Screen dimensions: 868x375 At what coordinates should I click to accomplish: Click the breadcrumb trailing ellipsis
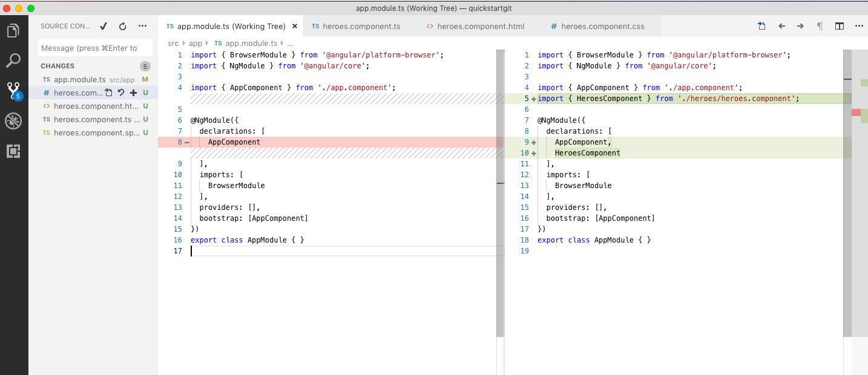[290, 44]
